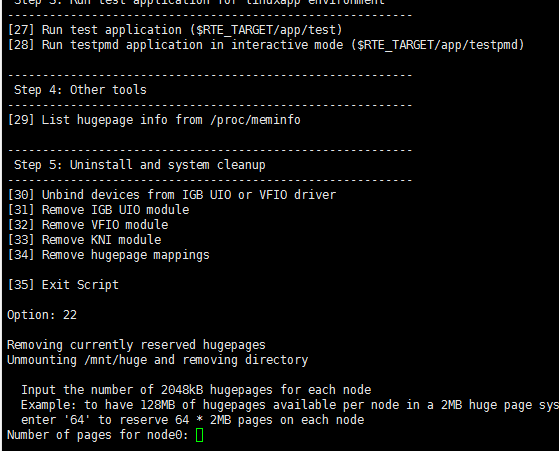Click 'Unmounting /mnt/huge and removing directory' line
559x451 pixels.
[158, 360]
